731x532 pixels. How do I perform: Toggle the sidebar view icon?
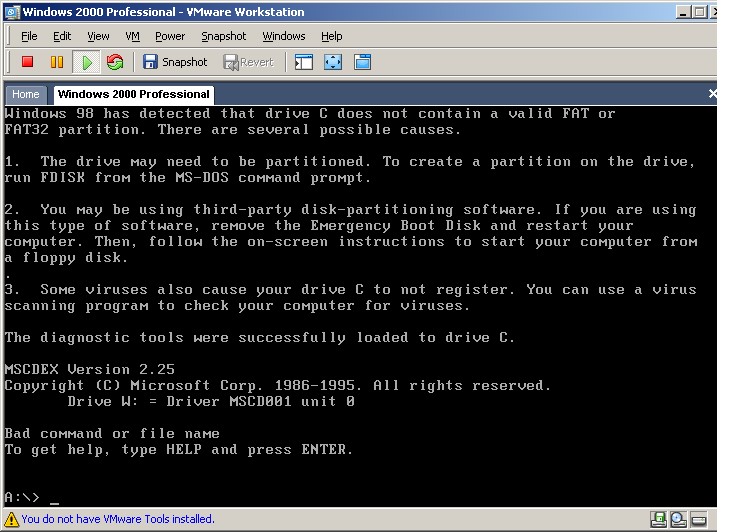(304, 62)
